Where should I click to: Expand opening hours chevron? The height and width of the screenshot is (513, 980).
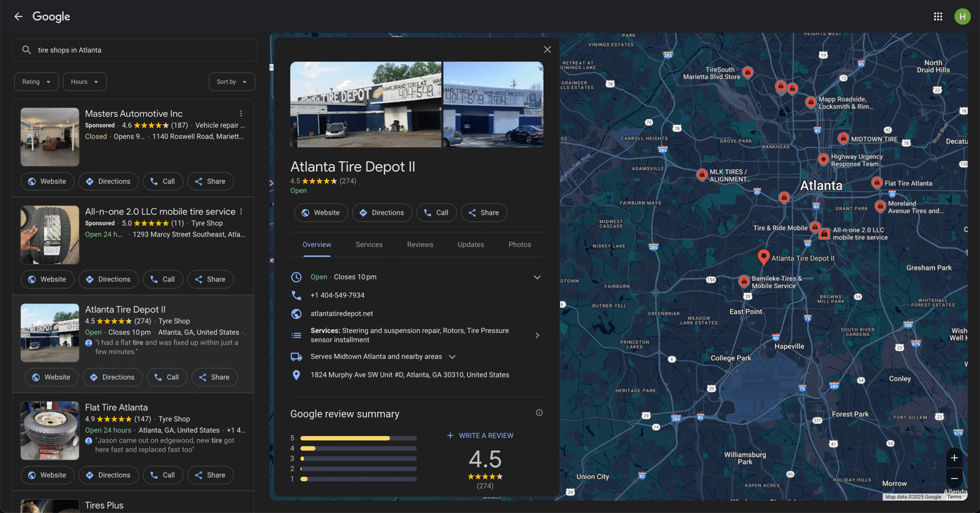tap(537, 277)
